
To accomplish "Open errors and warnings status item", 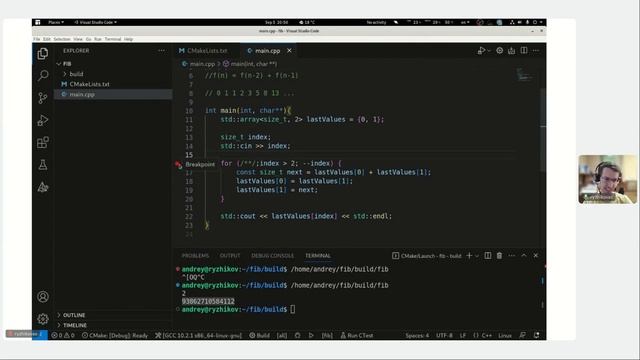I will [63, 336].
